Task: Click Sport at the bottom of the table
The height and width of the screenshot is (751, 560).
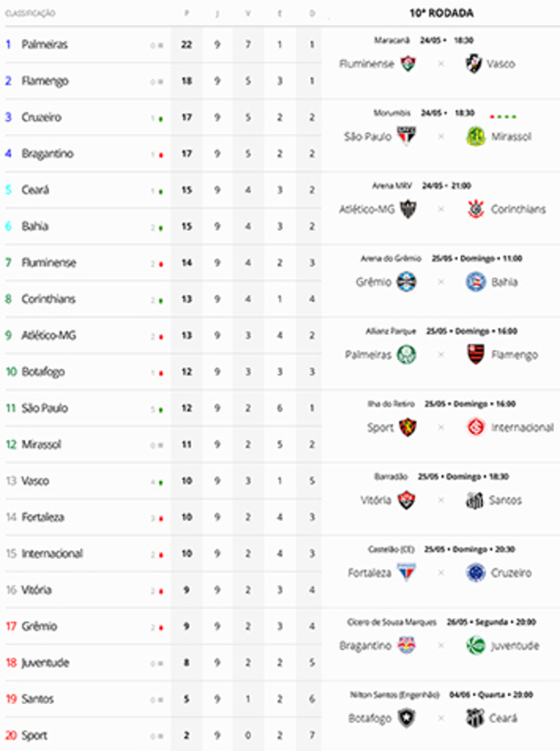Action: [34, 735]
